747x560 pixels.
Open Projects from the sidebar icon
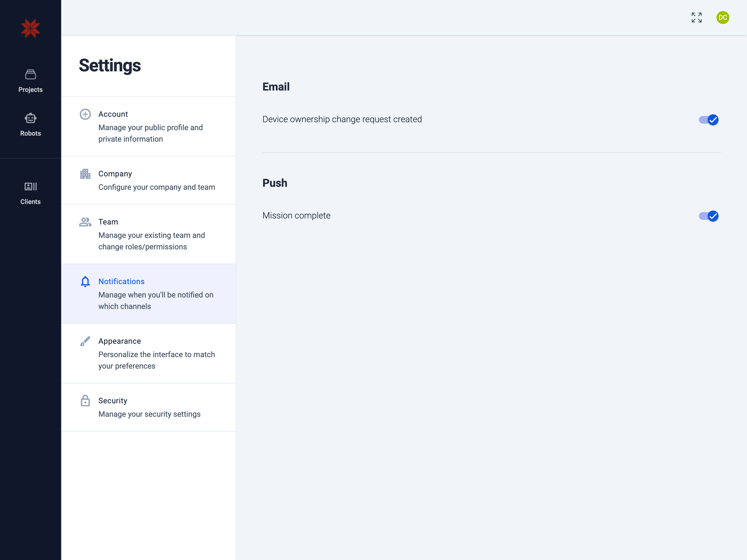30,75
